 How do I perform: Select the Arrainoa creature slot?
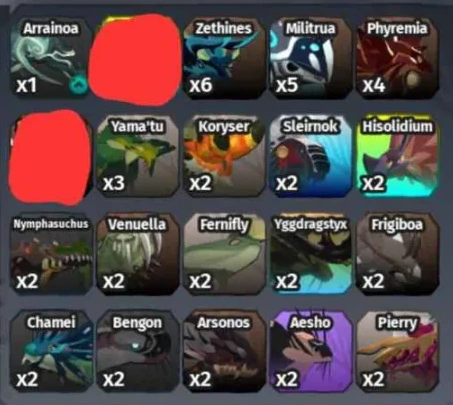pos(50,58)
